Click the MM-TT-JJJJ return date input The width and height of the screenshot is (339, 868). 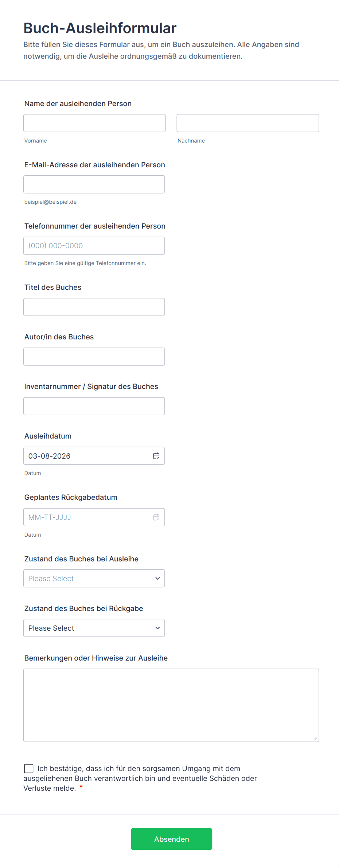[x=84, y=517]
